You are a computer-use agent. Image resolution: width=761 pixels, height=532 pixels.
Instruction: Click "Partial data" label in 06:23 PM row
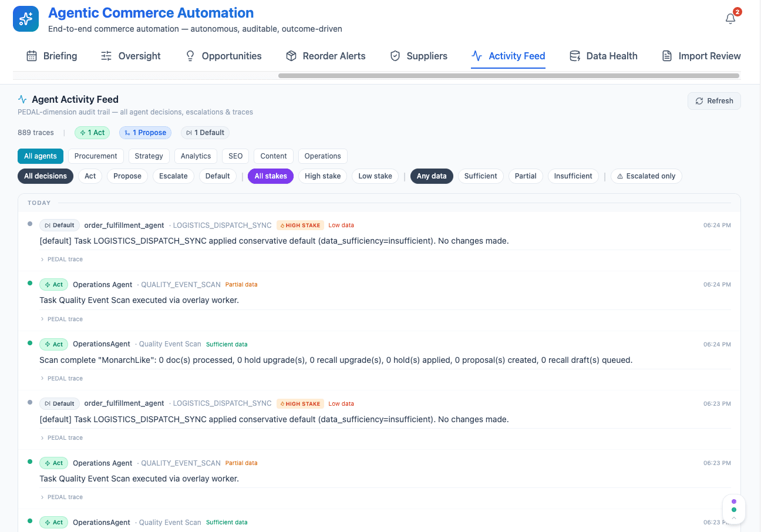(x=241, y=463)
